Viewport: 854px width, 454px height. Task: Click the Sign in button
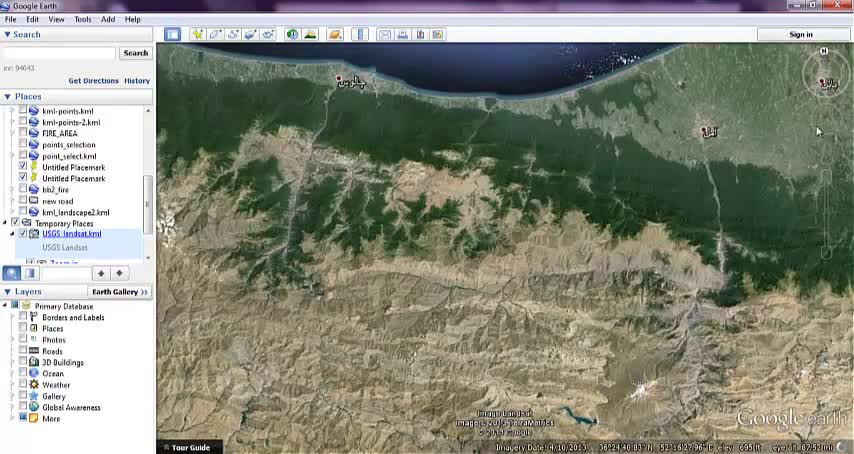click(801, 34)
